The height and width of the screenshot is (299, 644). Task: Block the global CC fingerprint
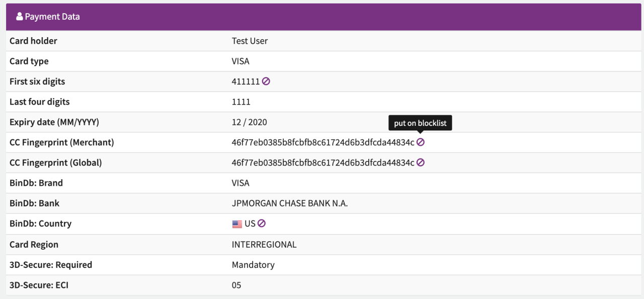coord(421,163)
